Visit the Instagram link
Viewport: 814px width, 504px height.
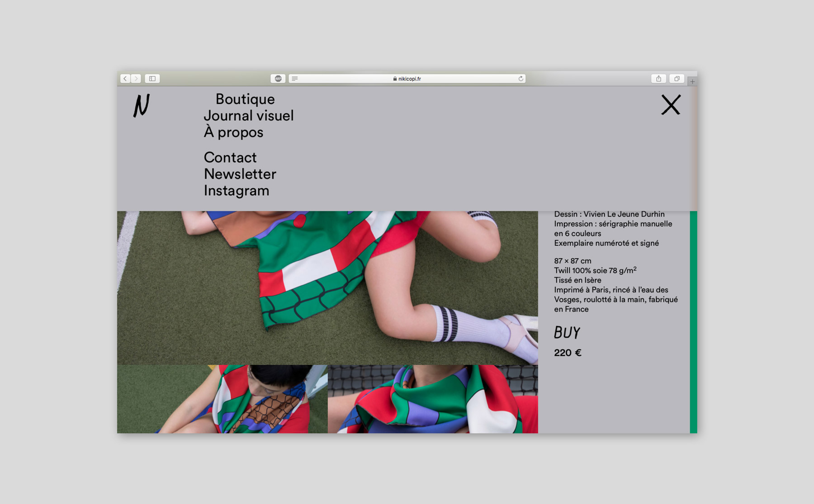237,191
